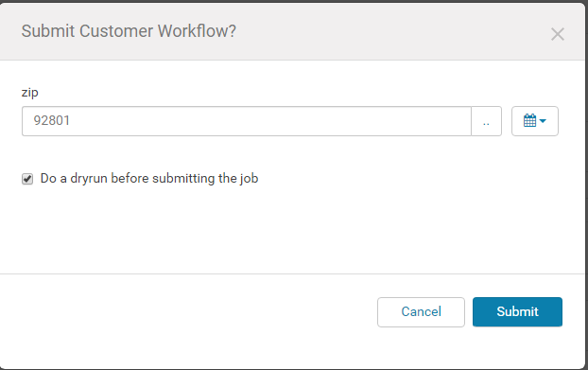This screenshot has width=588, height=370.
Task: Dismiss the dialog with the X icon
Action: coord(558,34)
